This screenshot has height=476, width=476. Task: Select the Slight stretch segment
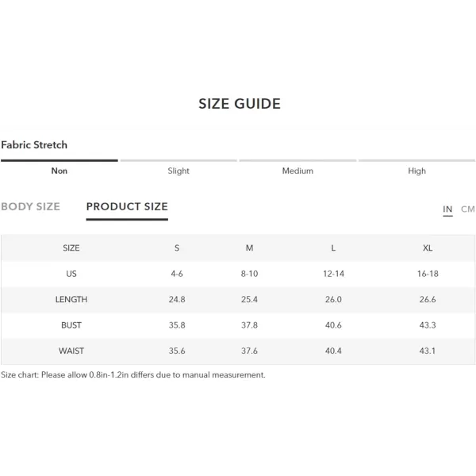[x=178, y=171]
